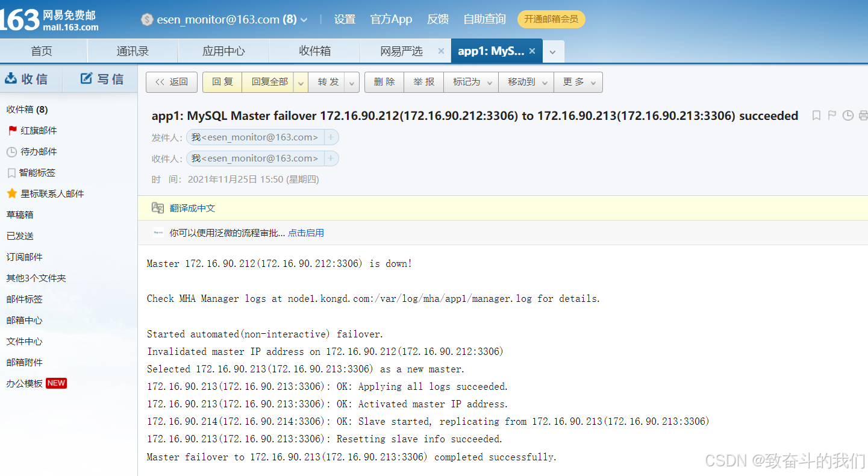This screenshot has height=476, width=868.
Task: Switch to the 网易严选 tab
Action: tap(401, 51)
